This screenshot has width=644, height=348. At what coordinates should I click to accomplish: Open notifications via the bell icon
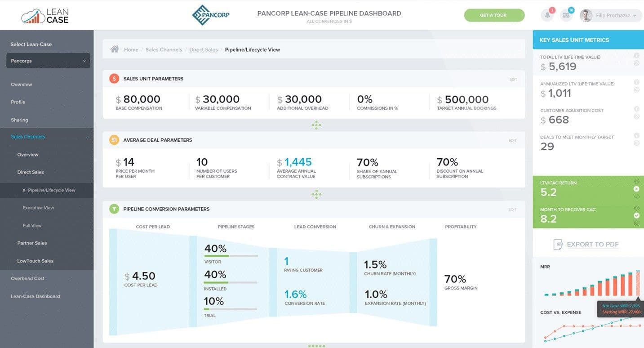[547, 15]
